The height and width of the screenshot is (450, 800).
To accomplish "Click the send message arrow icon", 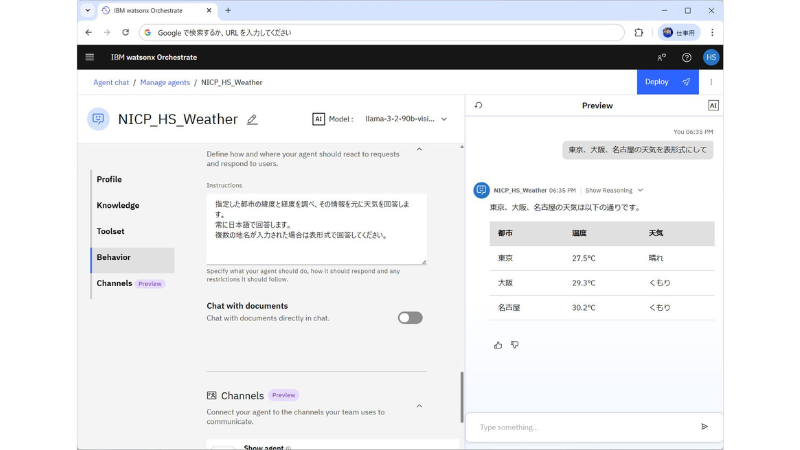I will pos(704,427).
